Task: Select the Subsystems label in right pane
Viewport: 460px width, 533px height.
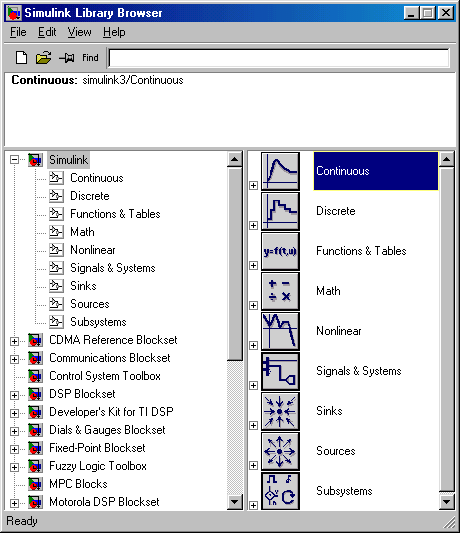Action: coord(344,491)
